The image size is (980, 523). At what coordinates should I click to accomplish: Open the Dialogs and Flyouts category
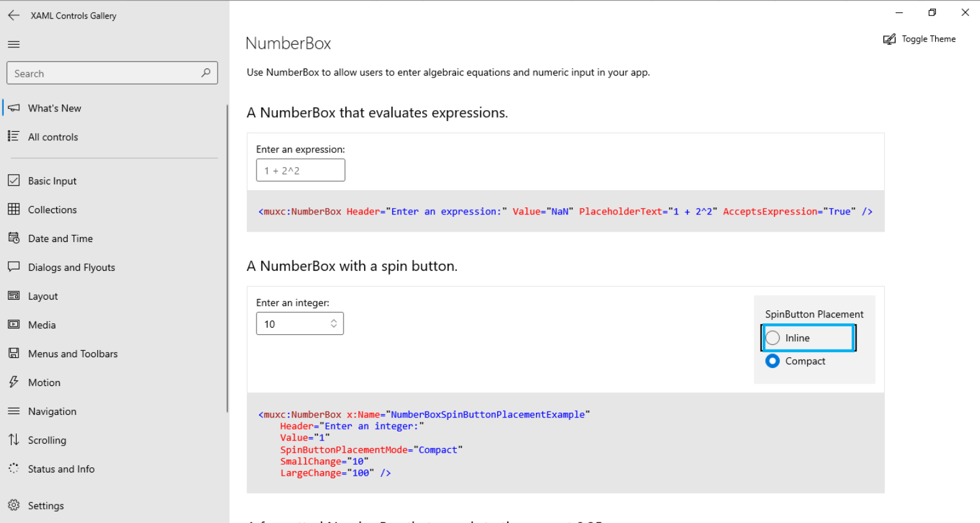click(x=115, y=268)
